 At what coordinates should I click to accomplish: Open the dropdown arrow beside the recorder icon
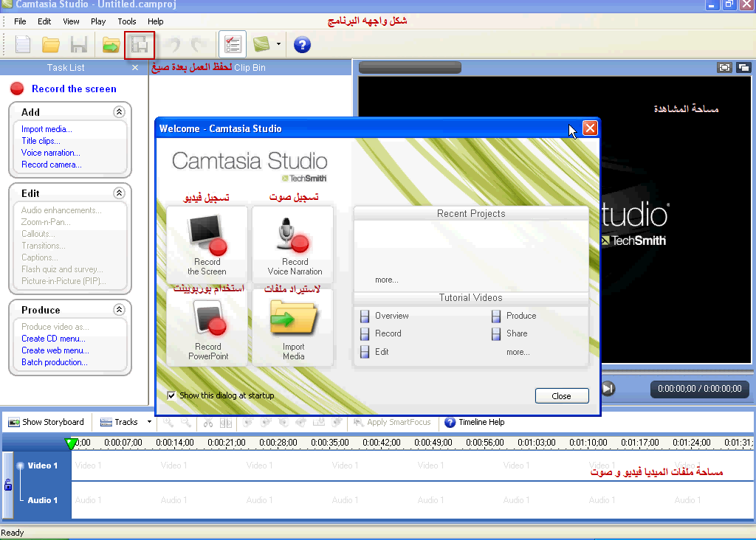tap(278, 44)
